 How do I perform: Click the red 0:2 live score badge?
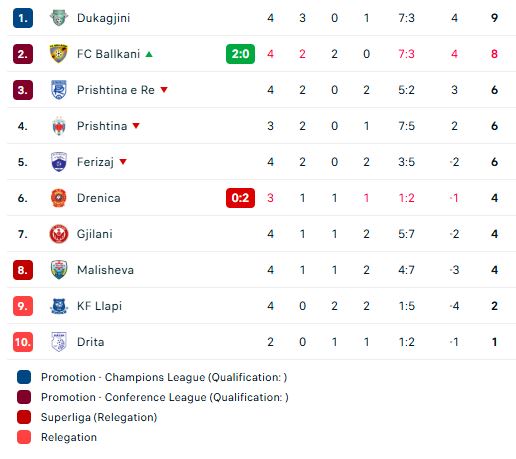click(x=240, y=198)
